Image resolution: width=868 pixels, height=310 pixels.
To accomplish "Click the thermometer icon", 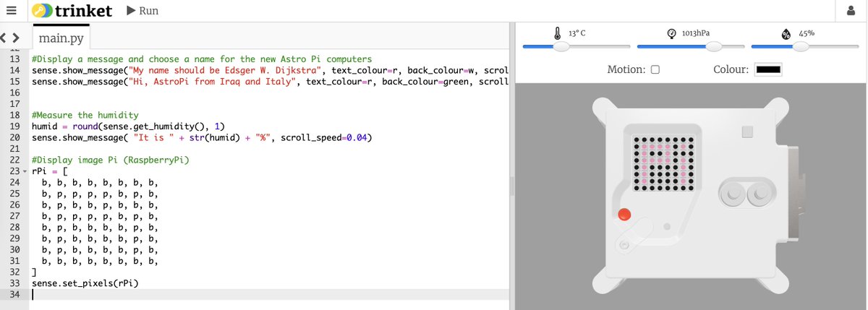I will pyautogui.click(x=558, y=34).
